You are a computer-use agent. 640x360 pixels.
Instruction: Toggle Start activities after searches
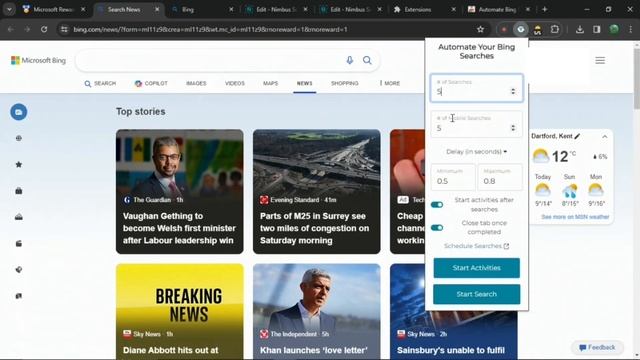tap(437, 205)
